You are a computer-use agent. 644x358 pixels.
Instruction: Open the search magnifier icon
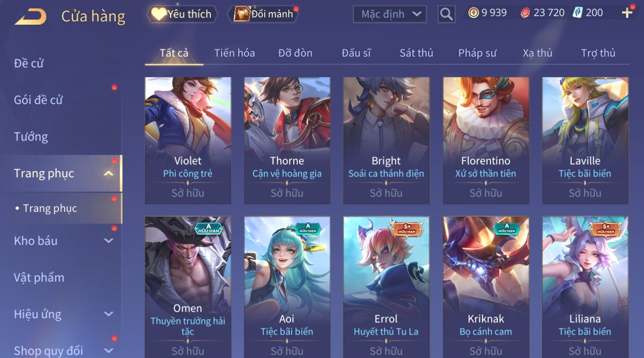tap(446, 14)
